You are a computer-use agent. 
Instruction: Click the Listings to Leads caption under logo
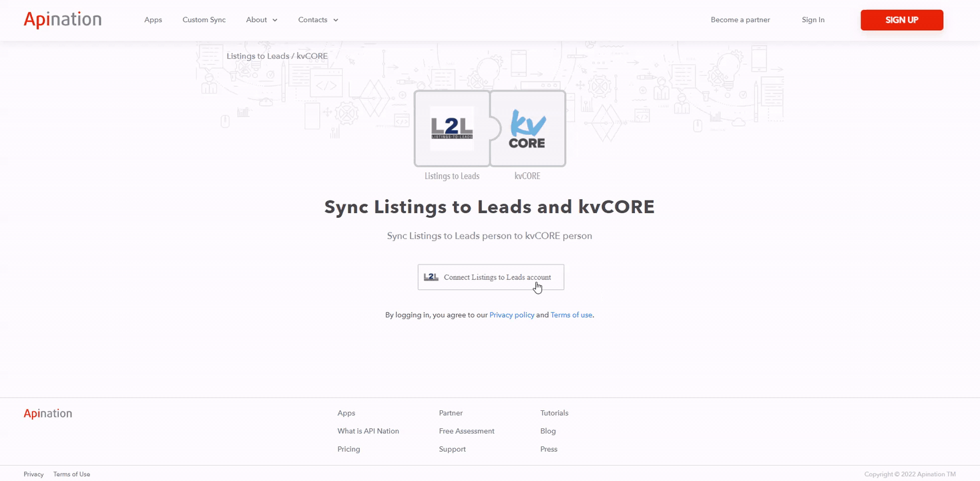click(x=452, y=176)
